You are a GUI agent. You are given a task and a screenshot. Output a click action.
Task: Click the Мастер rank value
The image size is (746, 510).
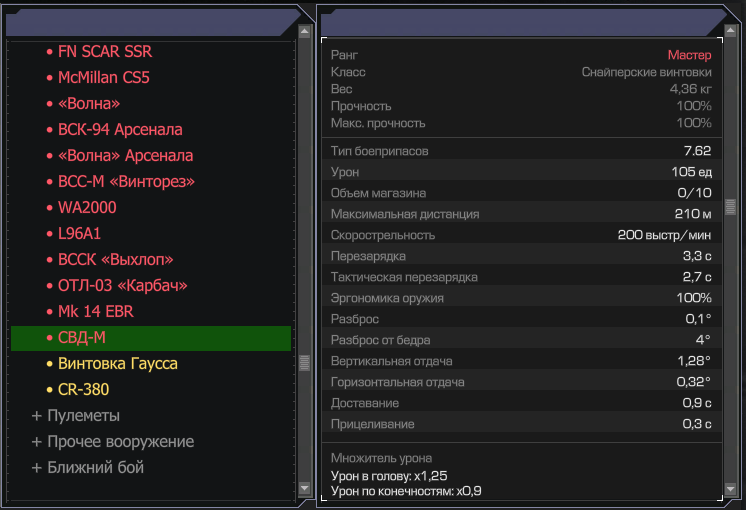(x=689, y=55)
